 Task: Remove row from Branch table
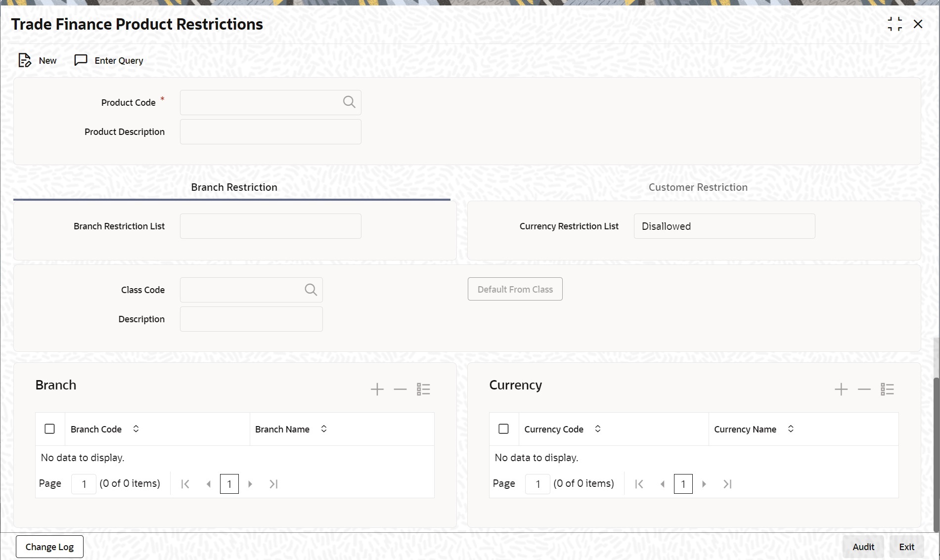point(400,389)
